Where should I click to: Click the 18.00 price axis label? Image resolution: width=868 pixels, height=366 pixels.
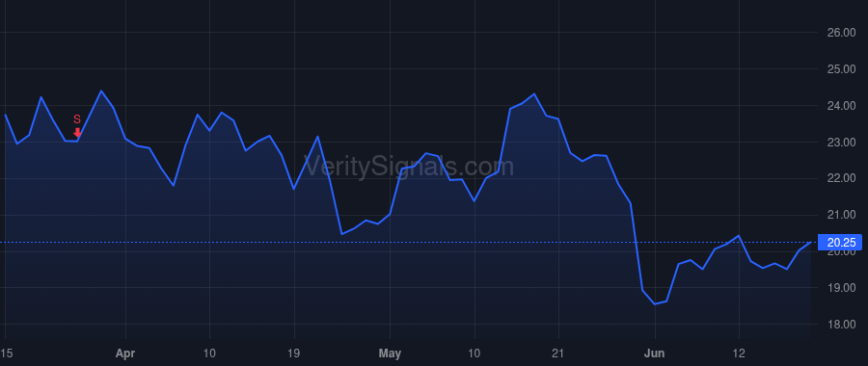coord(841,324)
